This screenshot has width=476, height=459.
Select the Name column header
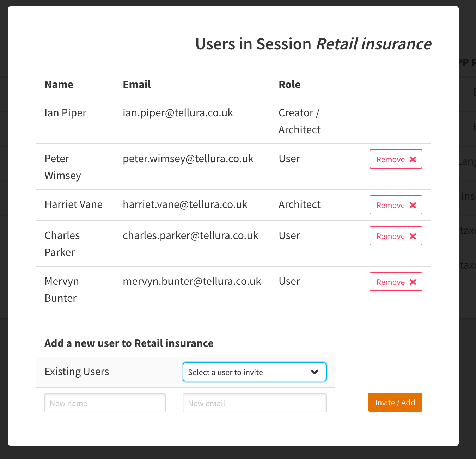(59, 84)
